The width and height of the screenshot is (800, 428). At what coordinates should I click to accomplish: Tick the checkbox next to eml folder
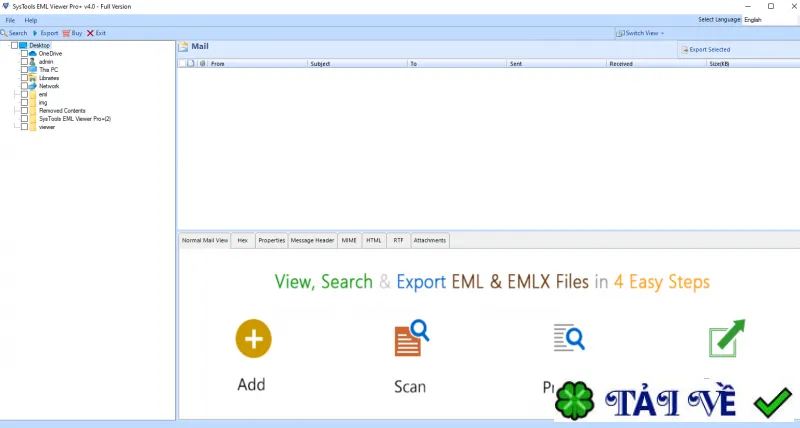(x=24, y=94)
